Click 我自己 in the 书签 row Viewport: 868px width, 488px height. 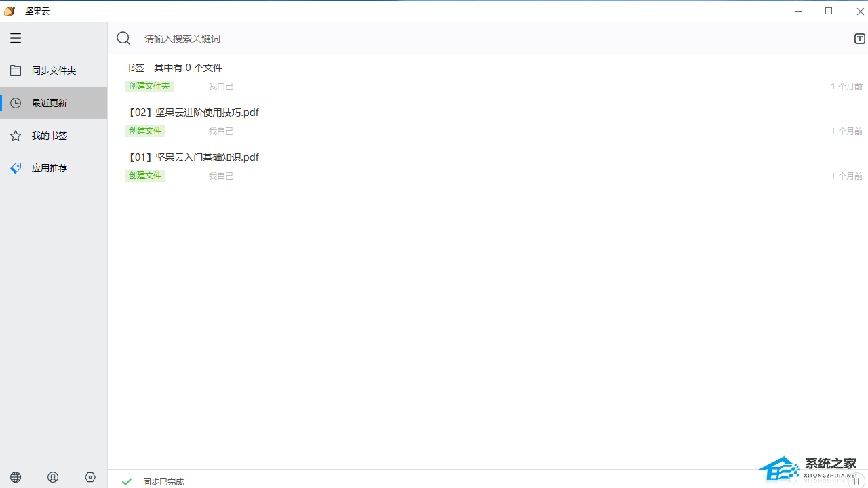[221, 87]
